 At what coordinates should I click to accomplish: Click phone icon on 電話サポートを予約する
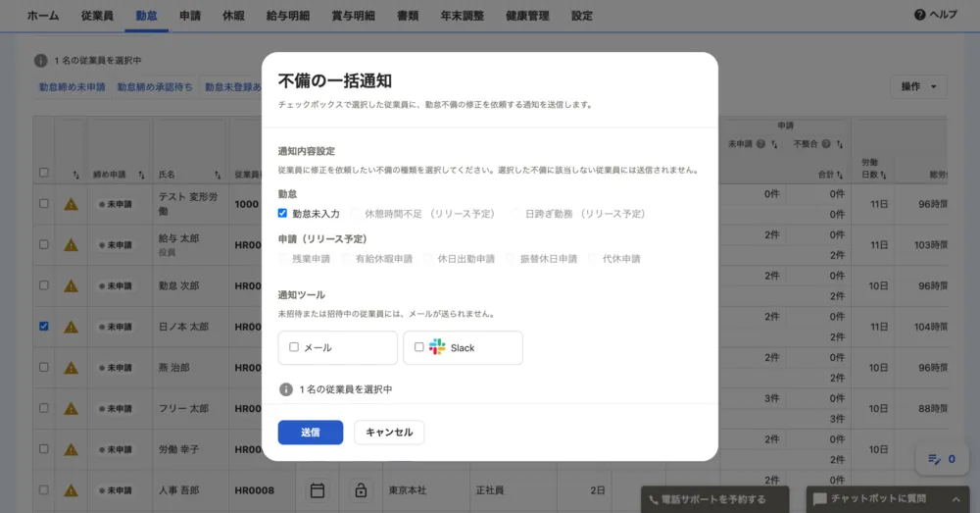[x=653, y=499]
